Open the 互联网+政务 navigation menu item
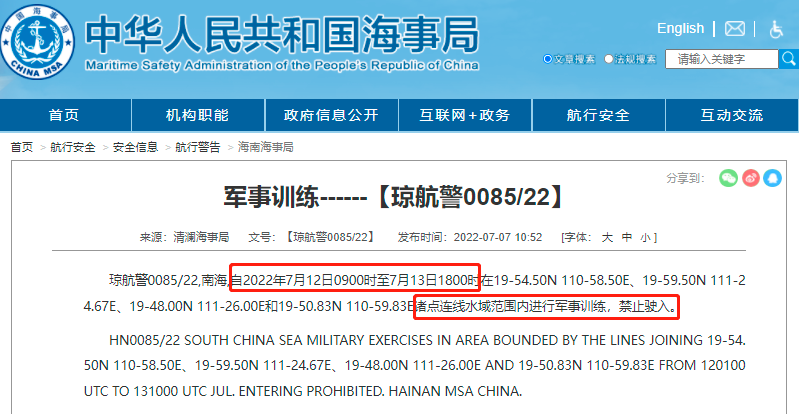799x414 pixels. click(x=465, y=115)
